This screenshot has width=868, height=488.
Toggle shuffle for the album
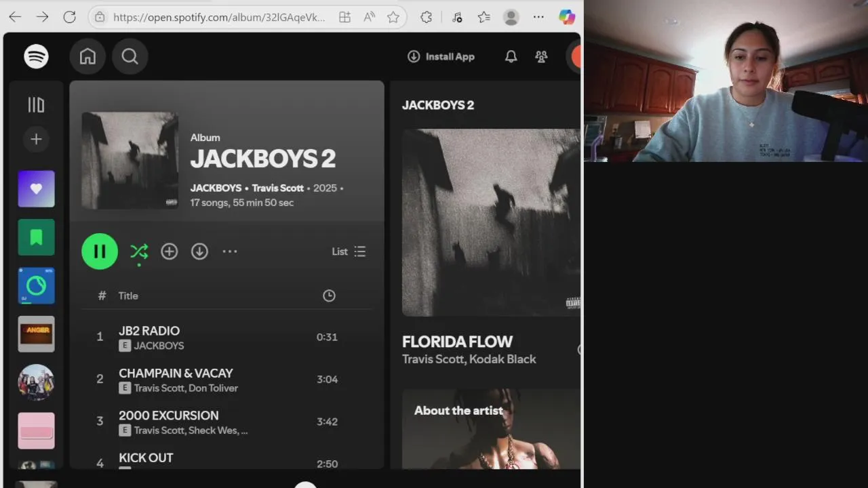[139, 251]
